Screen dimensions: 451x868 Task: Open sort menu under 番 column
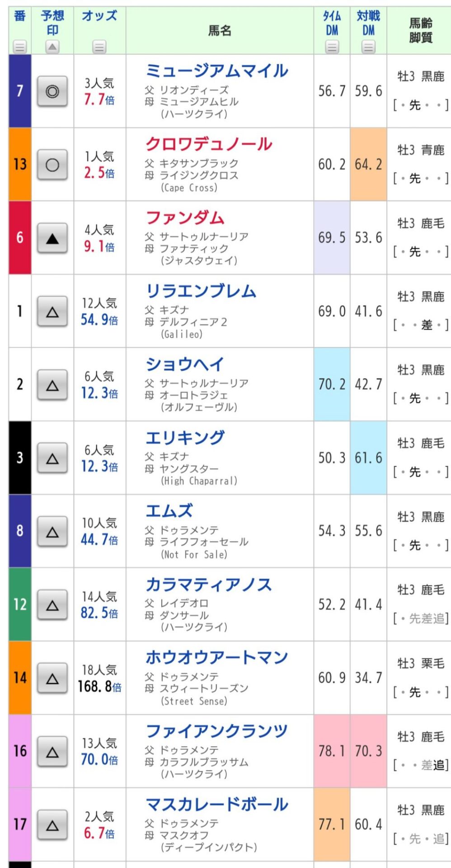(20, 46)
